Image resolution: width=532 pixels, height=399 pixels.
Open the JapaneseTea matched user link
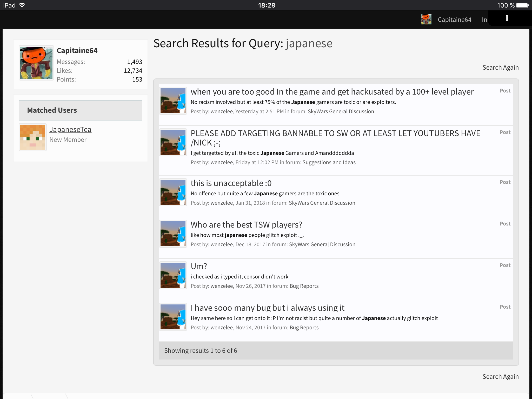coord(70,129)
